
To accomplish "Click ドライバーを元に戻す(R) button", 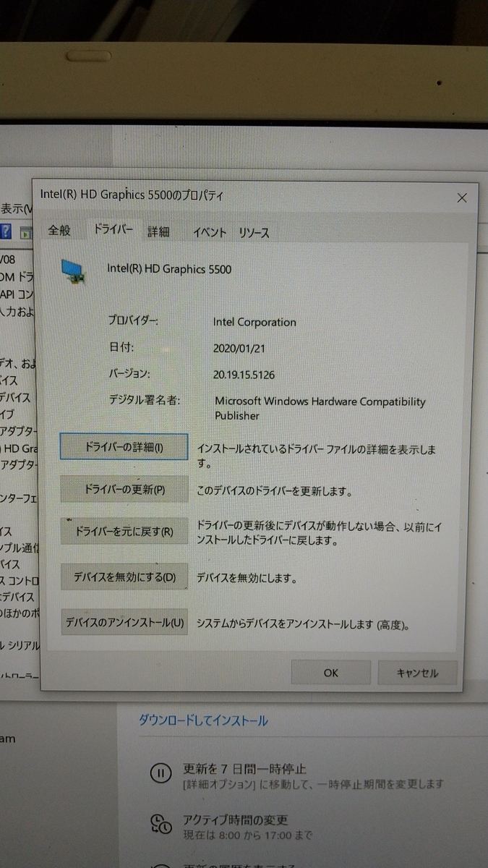I will click(x=124, y=532).
